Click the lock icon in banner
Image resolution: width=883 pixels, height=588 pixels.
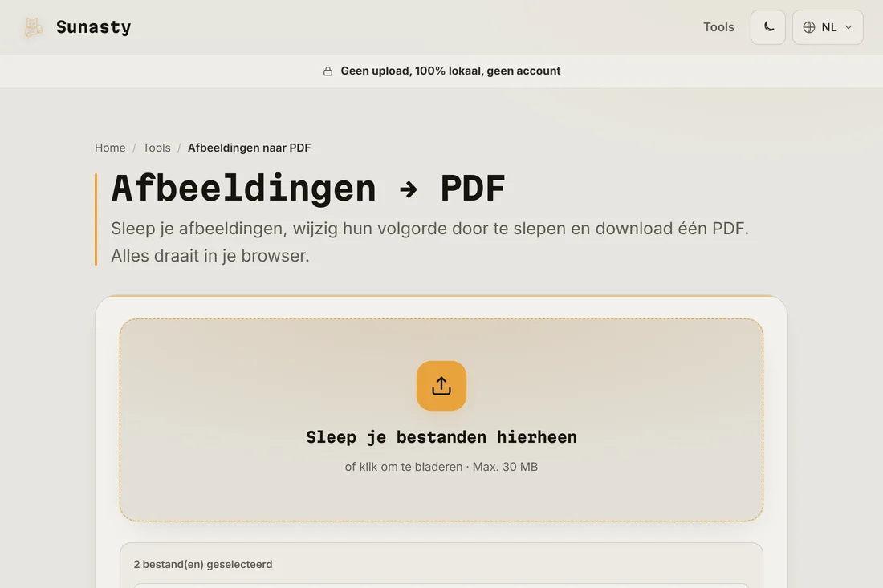[328, 71]
